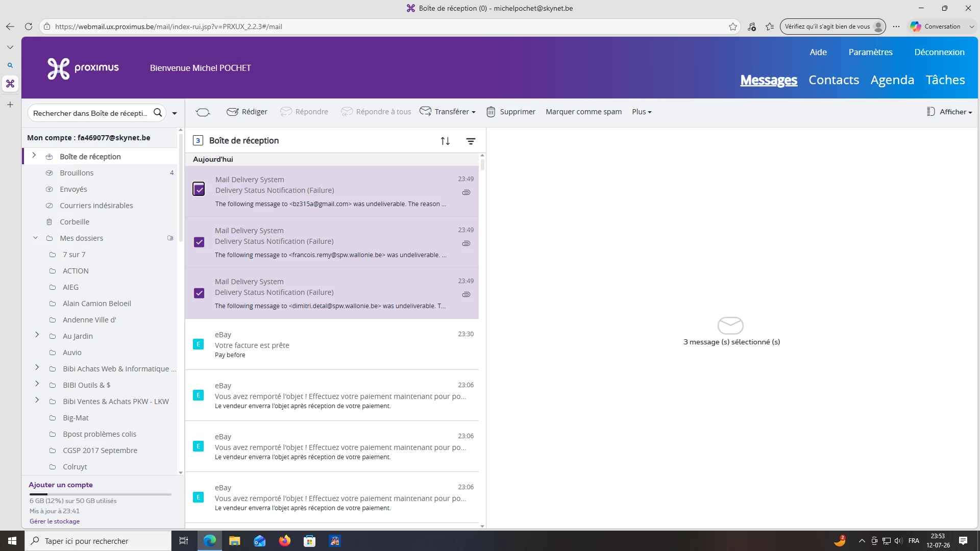The image size is (980, 551).
Task: Uncheck the bz315a@gmail.com failure message checkbox
Action: pyautogui.click(x=199, y=189)
